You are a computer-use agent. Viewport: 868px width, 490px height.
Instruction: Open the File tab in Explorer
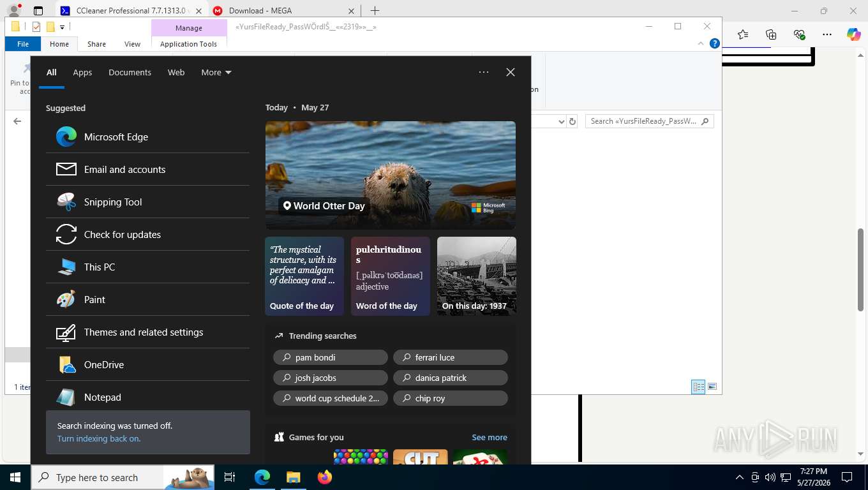23,44
